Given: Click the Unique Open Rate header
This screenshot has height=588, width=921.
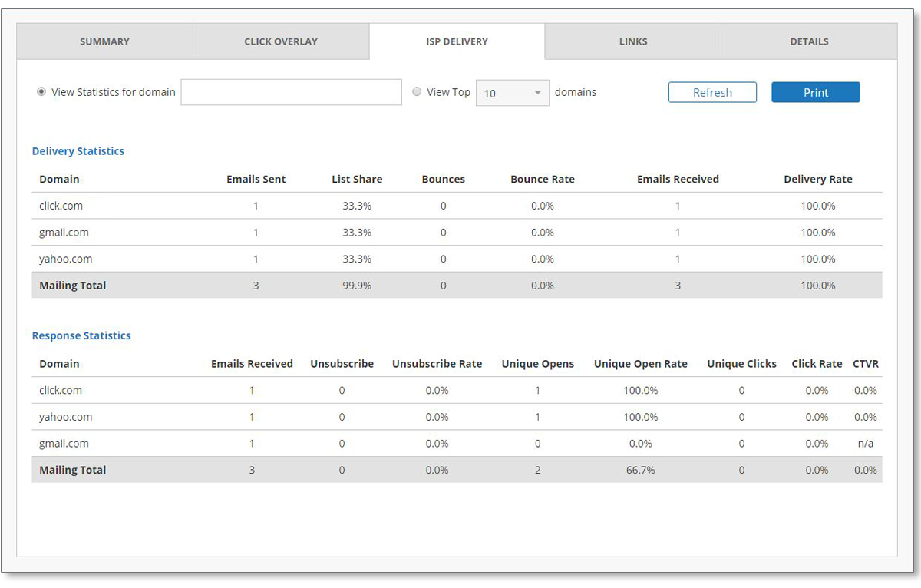Looking at the screenshot, I should click(x=641, y=364).
